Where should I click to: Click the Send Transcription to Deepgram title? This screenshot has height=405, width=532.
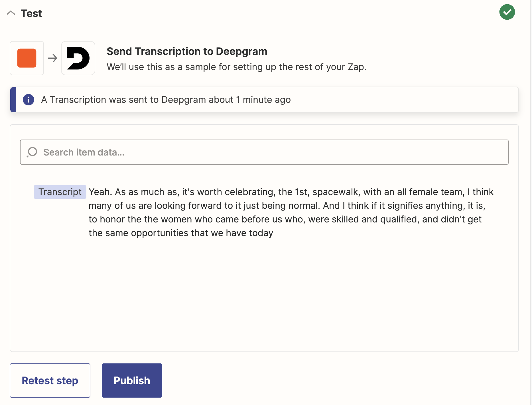point(187,52)
